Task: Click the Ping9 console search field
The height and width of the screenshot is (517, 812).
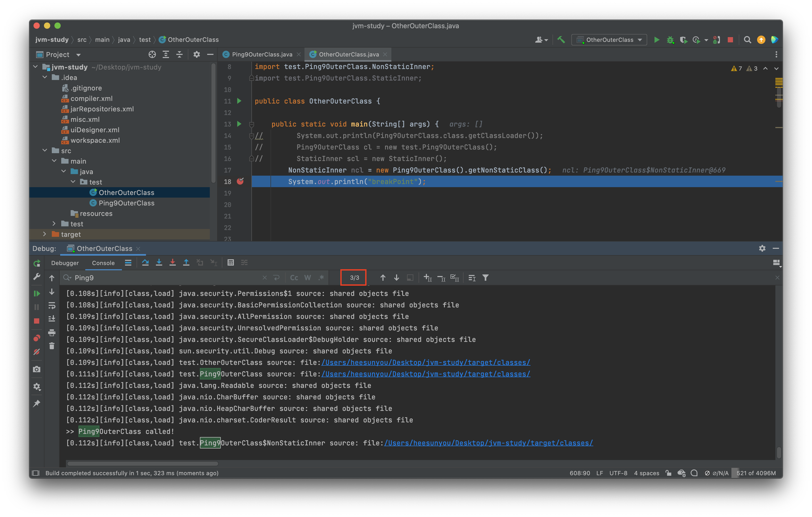Action: point(162,278)
